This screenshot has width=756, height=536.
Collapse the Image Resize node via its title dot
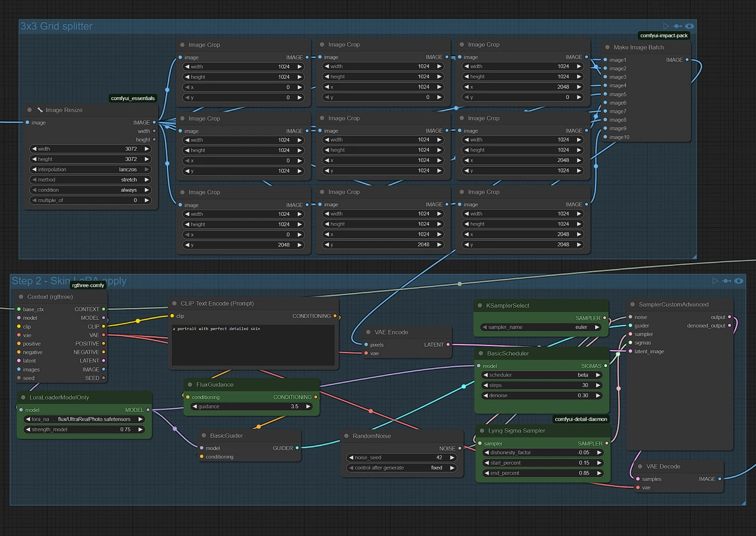coord(29,110)
